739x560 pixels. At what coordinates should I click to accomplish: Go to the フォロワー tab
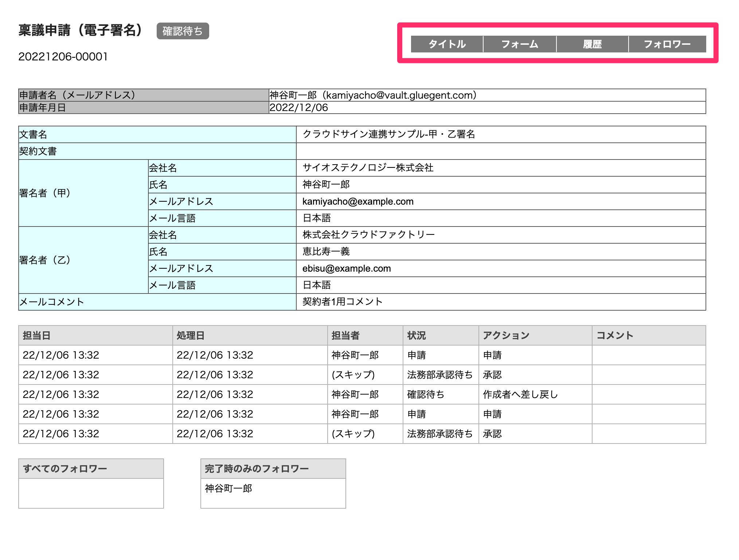point(667,44)
